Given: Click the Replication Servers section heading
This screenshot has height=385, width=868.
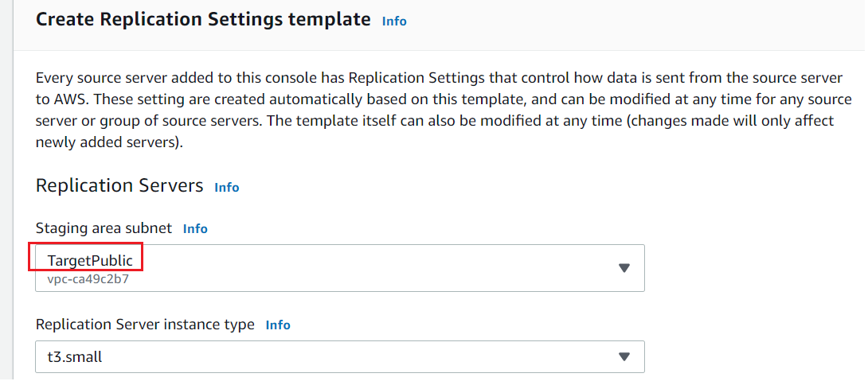Looking at the screenshot, I should tap(119, 186).
